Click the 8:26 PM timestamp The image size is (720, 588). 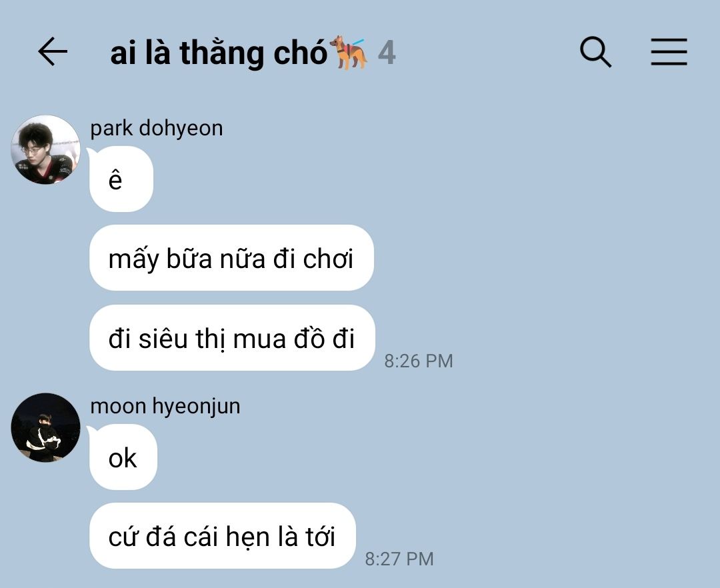[419, 361]
